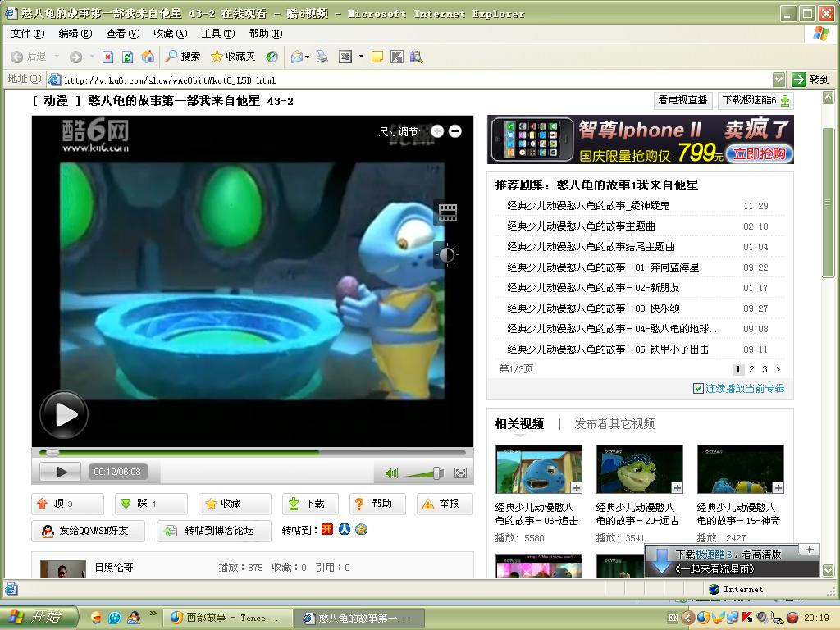Viewport: 840px width, 630px height.
Task: Share to star face icon next to 转帖到
Action: tap(362, 530)
